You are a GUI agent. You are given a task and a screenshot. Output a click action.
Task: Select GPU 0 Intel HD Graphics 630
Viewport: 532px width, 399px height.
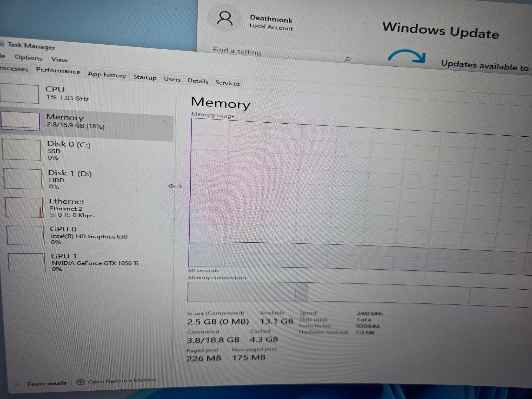tap(90, 235)
